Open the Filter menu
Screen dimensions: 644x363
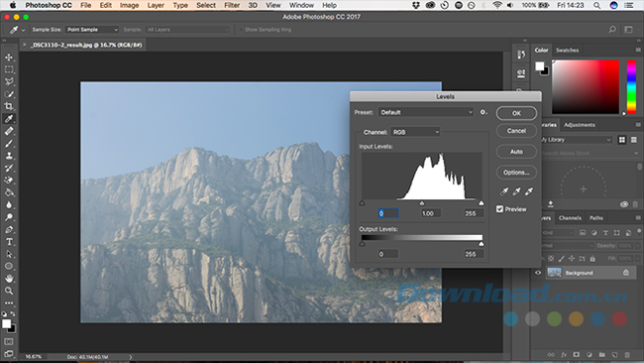(232, 5)
